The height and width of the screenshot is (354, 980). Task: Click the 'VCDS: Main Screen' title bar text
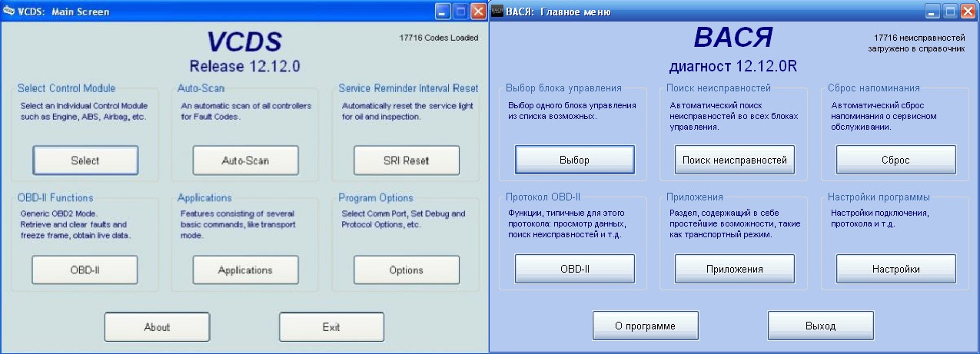coord(64,12)
